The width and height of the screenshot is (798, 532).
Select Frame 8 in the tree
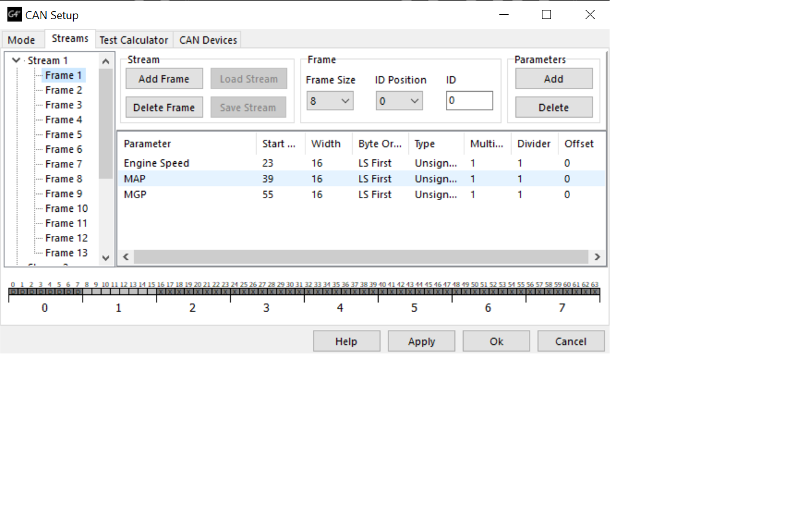[x=63, y=179]
